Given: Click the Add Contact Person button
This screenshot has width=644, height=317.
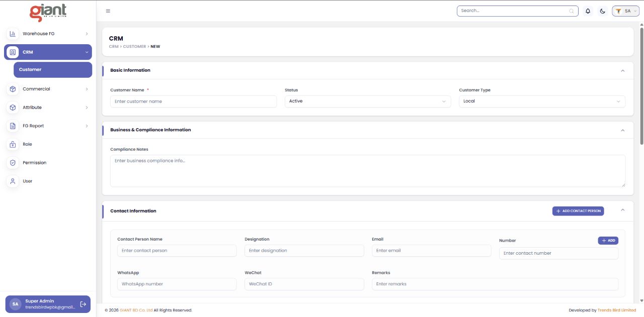Looking at the screenshot, I should coord(578,211).
